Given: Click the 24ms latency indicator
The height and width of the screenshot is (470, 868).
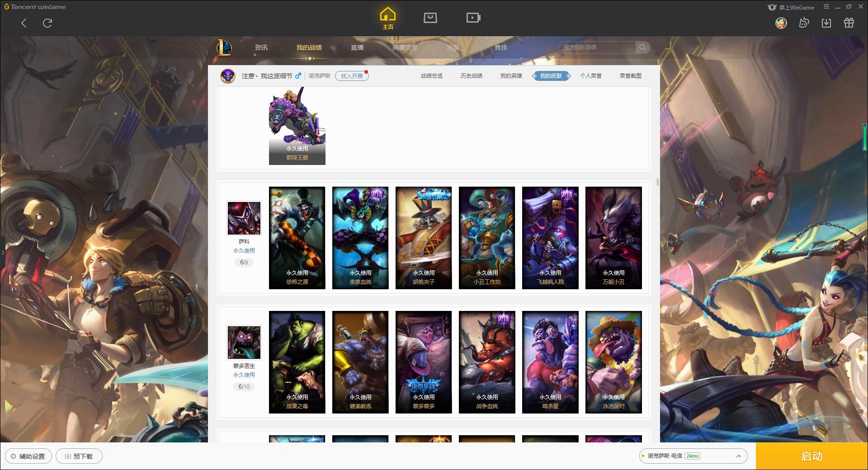Looking at the screenshot, I should pyautogui.click(x=692, y=456).
